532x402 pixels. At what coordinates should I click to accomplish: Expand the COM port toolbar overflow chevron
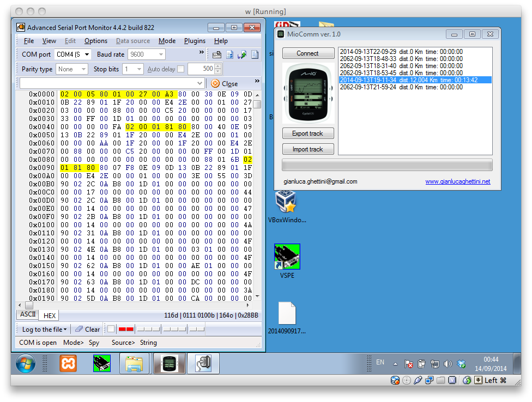click(x=202, y=52)
